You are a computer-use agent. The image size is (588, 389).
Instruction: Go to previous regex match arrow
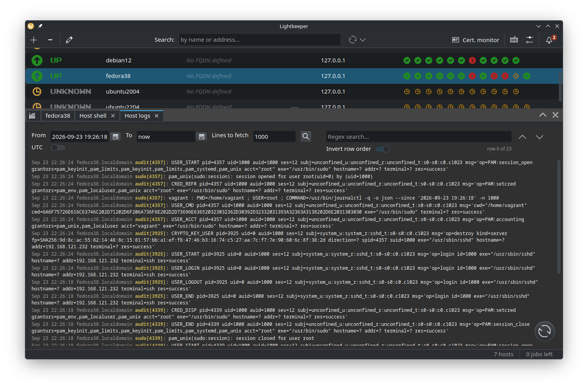[x=523, y=137]
